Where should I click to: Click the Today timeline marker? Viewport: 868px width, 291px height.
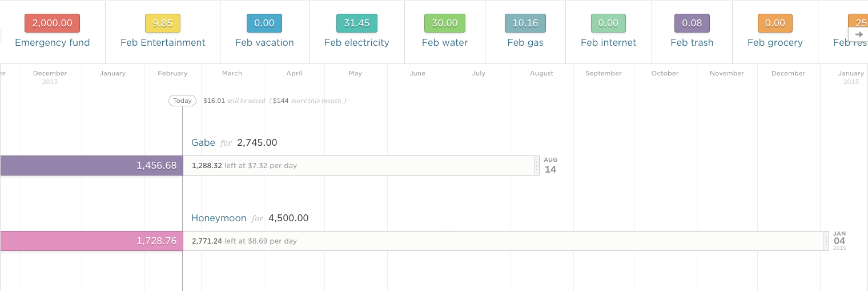[x=183, y=101]
